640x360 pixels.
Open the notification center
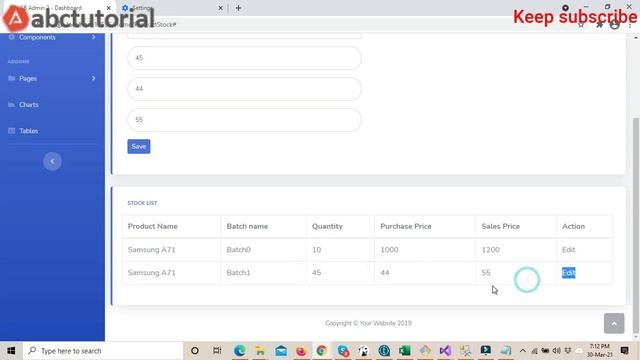pyautogui.click(x=624, y=351)
